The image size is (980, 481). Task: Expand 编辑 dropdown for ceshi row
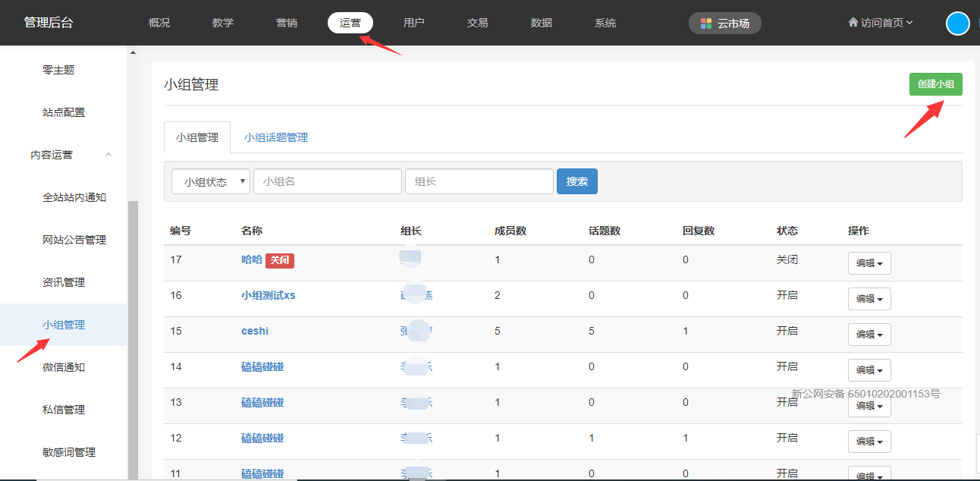(x=868, y=335)
